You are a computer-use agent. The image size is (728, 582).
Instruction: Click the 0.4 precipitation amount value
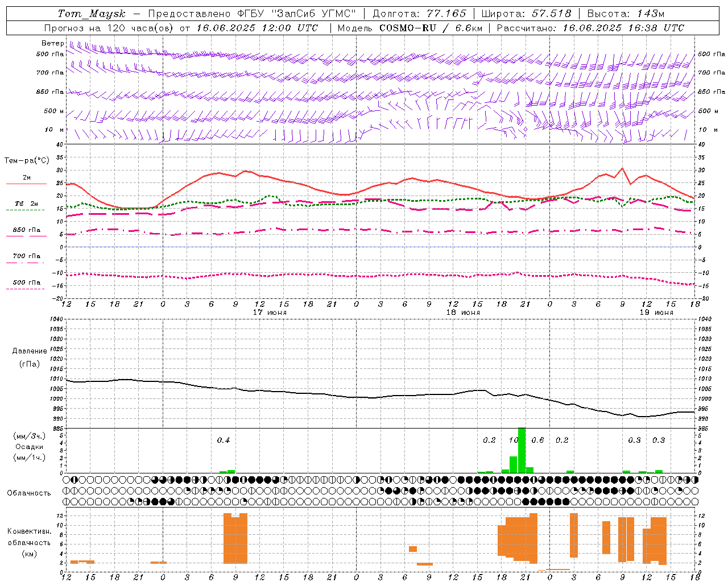224,440
